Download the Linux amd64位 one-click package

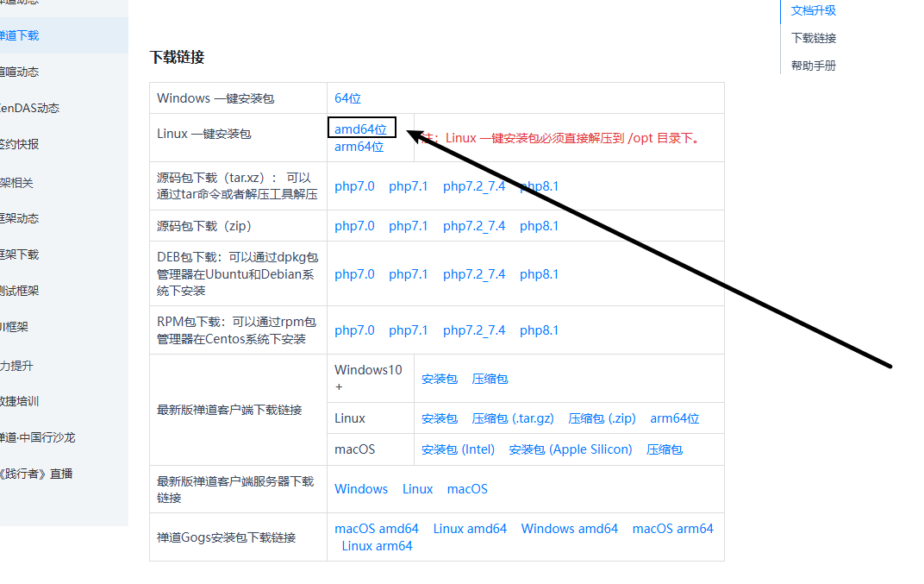tap(360, 129)
